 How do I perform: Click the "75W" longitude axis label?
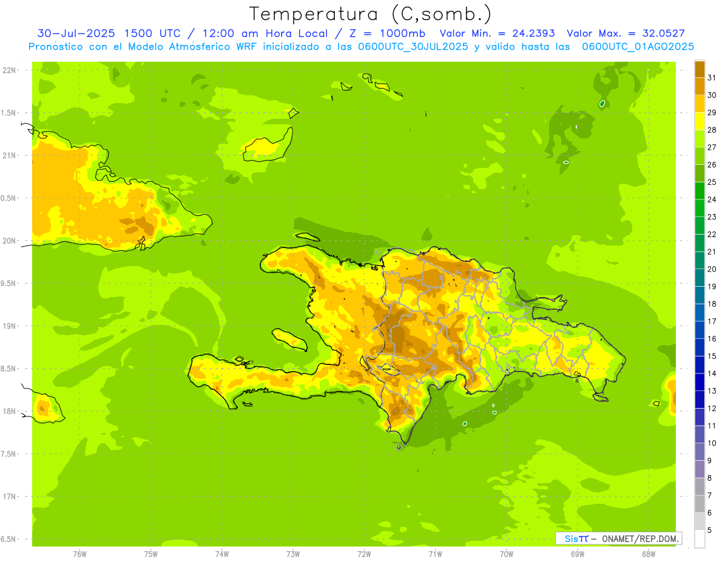click(x=151, y=554)
